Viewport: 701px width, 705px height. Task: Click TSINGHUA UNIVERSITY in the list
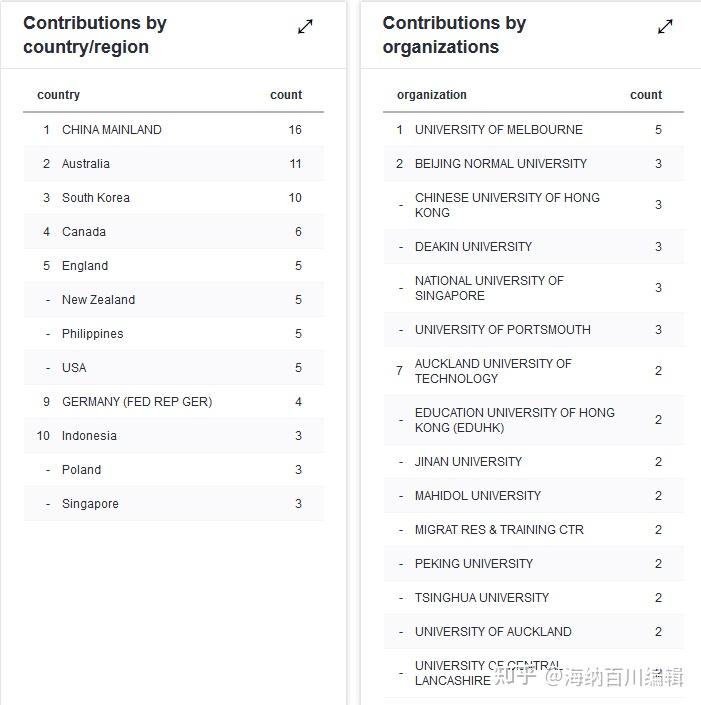[481, 598]
